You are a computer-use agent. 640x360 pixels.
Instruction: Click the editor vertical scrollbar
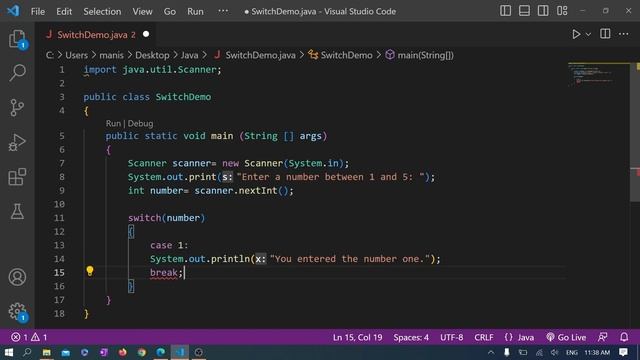(635, 133)
